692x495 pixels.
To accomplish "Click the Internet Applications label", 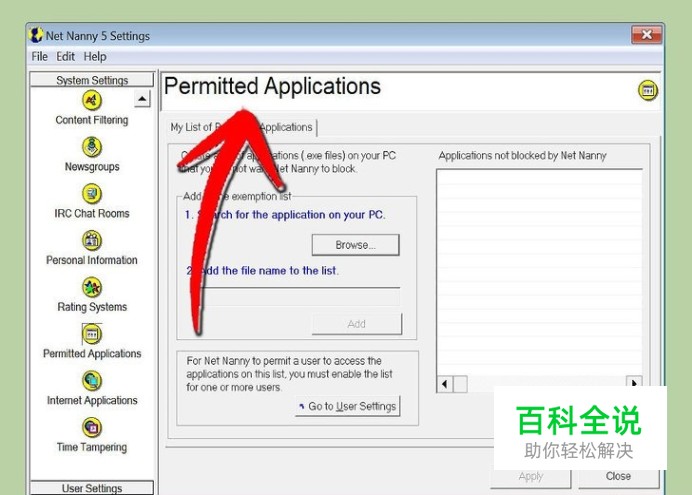I will click(92, 401).
